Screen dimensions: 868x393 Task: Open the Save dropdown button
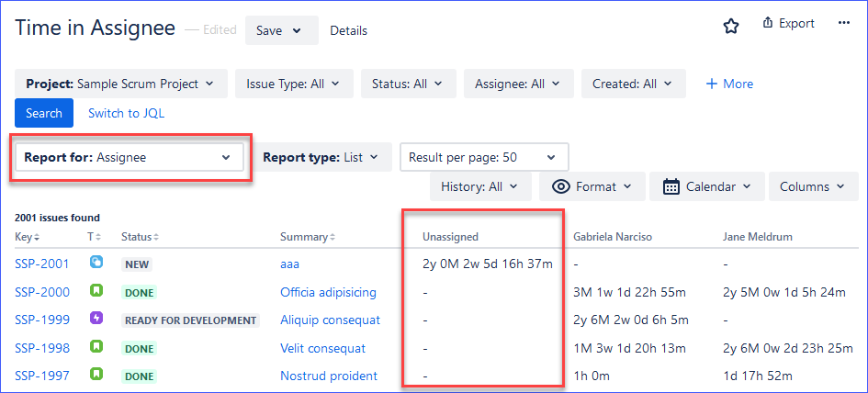point(282,30)
